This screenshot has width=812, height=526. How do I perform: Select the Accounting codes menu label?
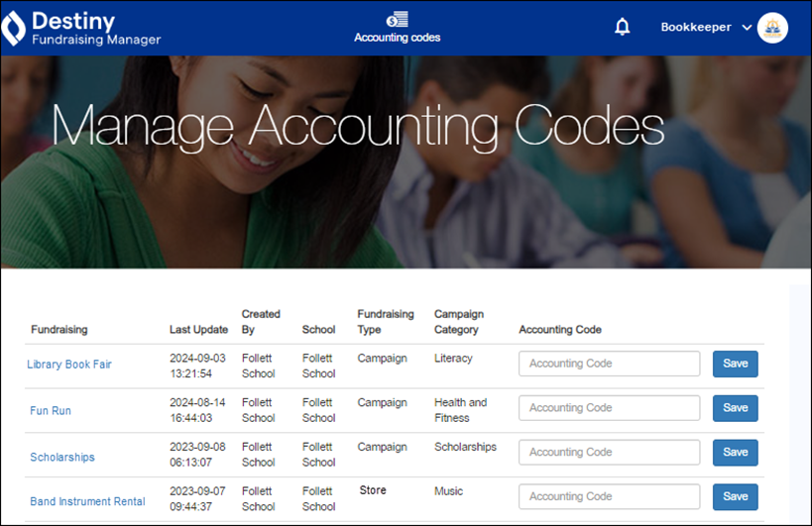pyautogui.click(x=398, y=38)
